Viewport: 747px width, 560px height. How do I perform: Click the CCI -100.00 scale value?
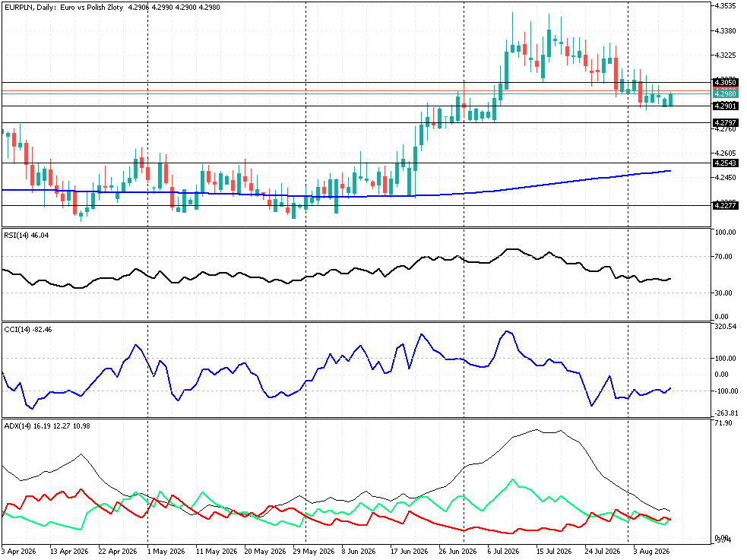[x=725, y=391]
